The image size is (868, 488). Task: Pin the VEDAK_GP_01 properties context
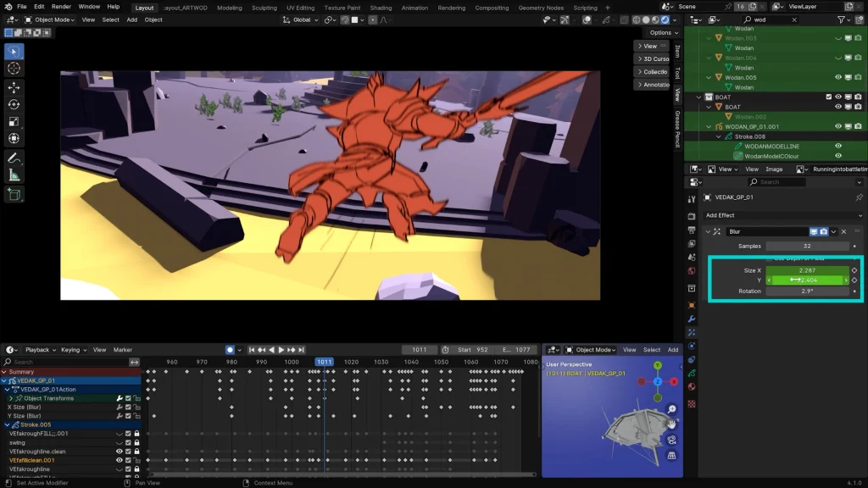tap(859, 197)
